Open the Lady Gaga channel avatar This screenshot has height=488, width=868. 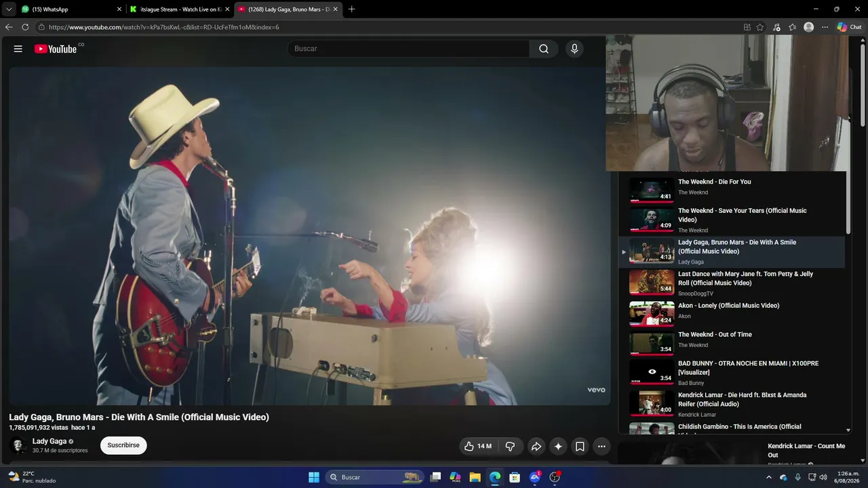coord(19,445)
